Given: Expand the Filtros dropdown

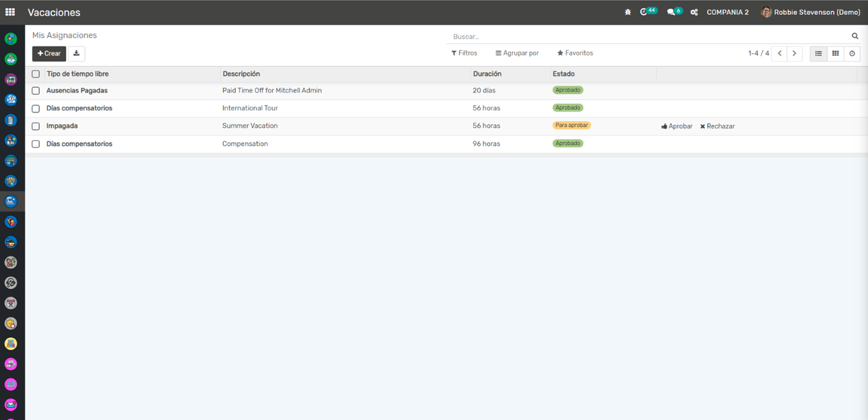Looking at the screenshot, I should (x=464, y=53).
